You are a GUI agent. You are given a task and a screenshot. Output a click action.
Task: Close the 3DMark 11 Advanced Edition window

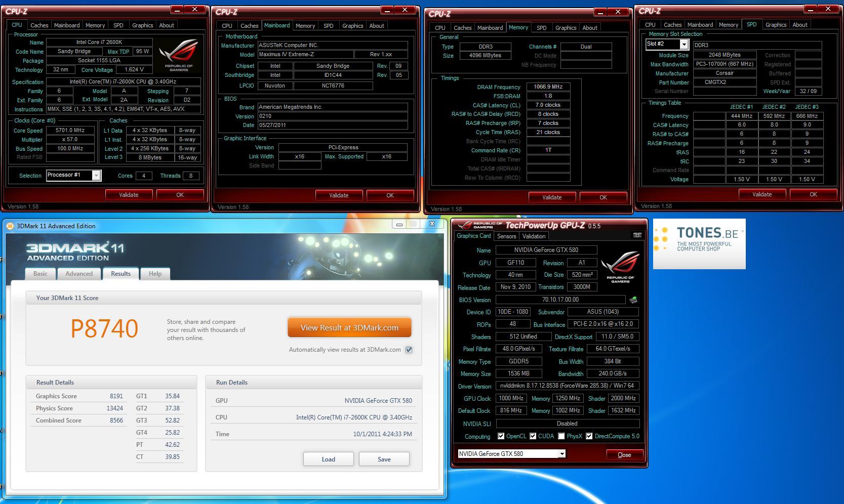click(432, 224)
